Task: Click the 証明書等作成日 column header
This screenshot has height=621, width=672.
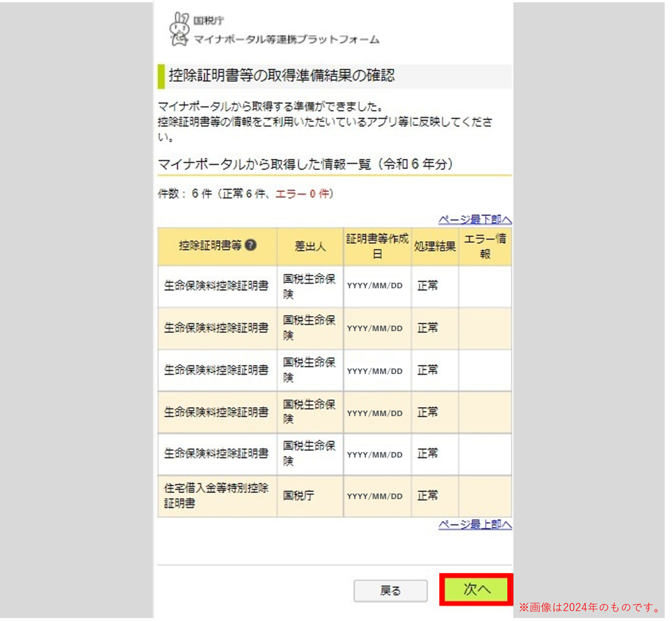Action: 377,246
